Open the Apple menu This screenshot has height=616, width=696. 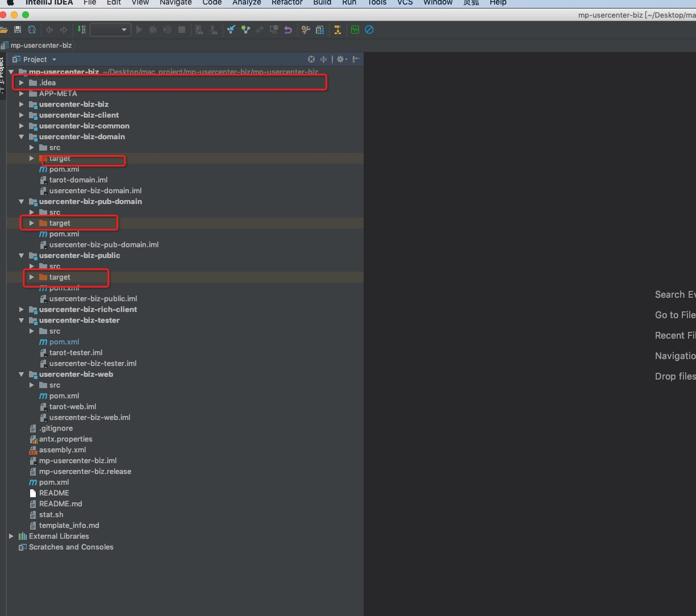point(10,2)
